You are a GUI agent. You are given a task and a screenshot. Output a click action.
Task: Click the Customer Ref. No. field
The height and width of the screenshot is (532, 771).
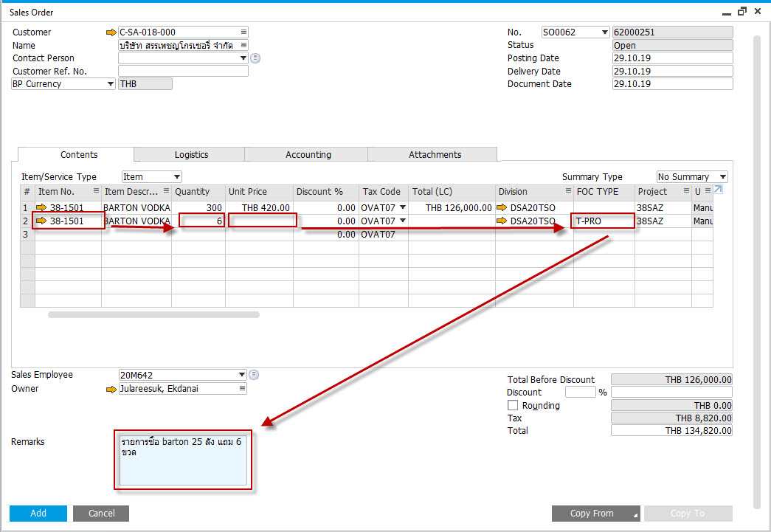[183, 72]
